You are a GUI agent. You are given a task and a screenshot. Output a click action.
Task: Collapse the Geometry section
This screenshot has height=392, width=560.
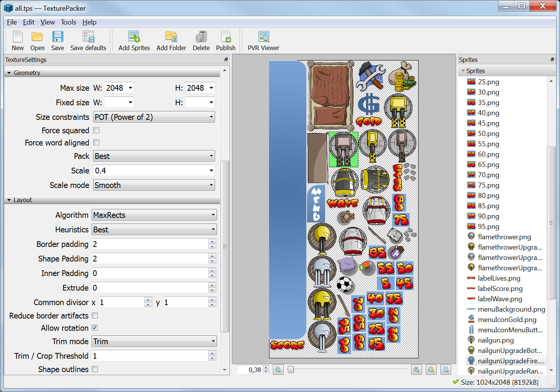(x=9, y=73)
